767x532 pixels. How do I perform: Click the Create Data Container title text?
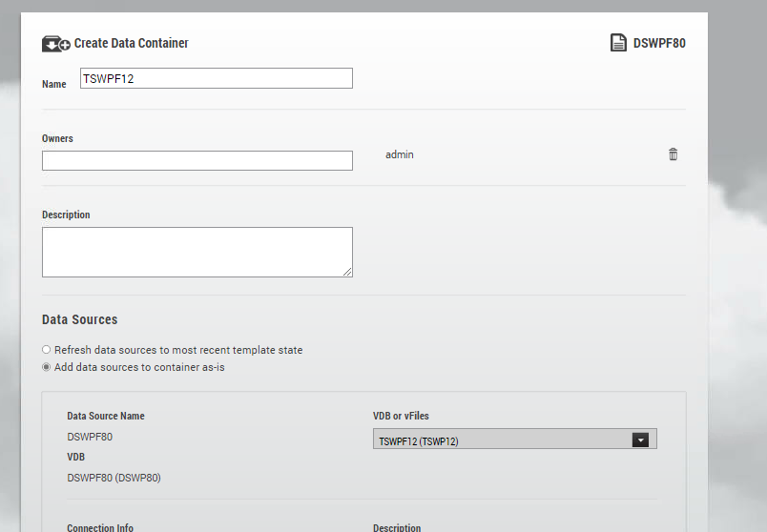click(x=131, y=43)
